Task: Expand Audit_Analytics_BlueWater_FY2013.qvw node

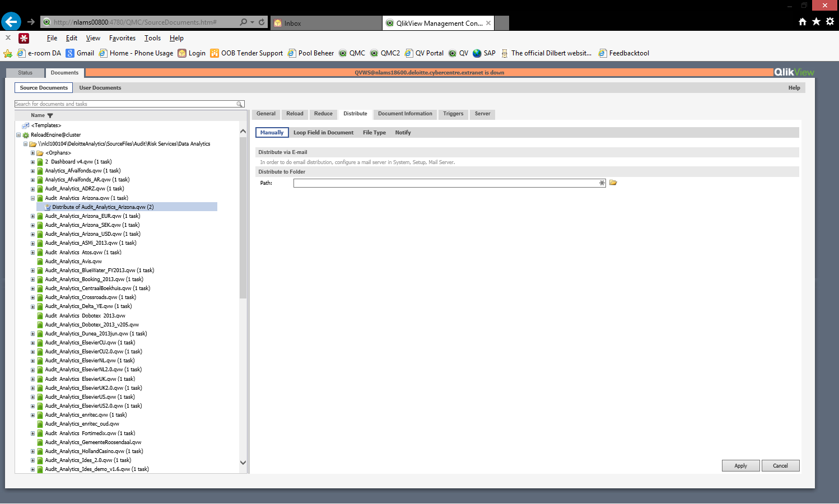Action: [32, 270]
